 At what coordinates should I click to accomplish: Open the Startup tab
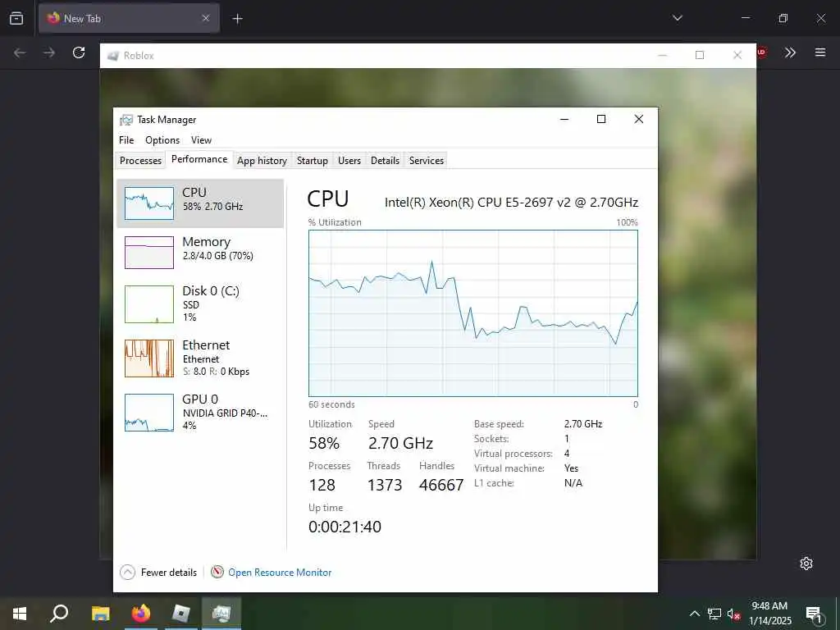point(313,160)
